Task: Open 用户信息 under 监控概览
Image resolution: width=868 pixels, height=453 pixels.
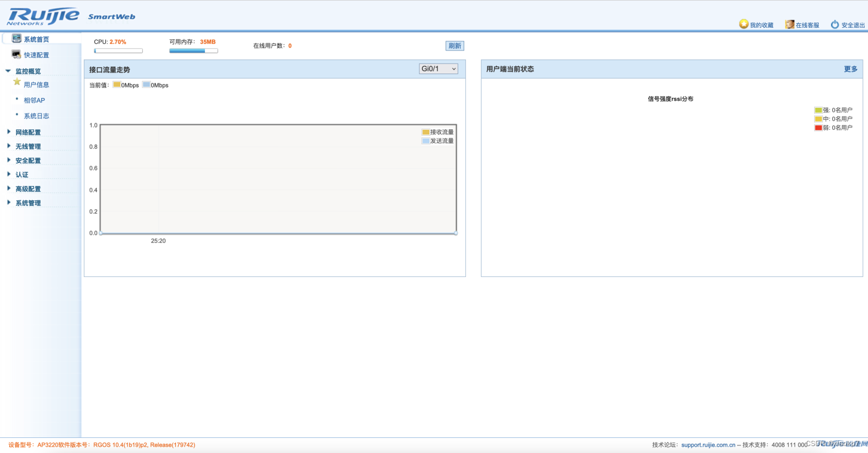Action: (36, 85)
